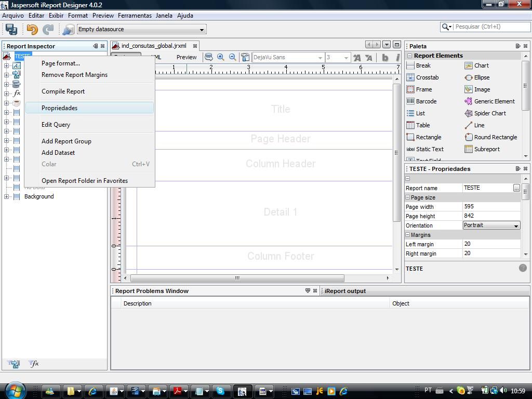Open the datasource combo box

[142, 29]
